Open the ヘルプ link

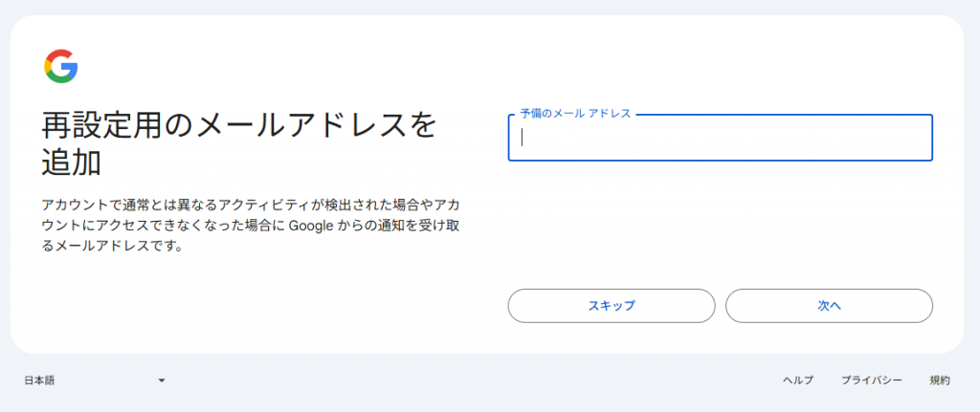[798, 380]
